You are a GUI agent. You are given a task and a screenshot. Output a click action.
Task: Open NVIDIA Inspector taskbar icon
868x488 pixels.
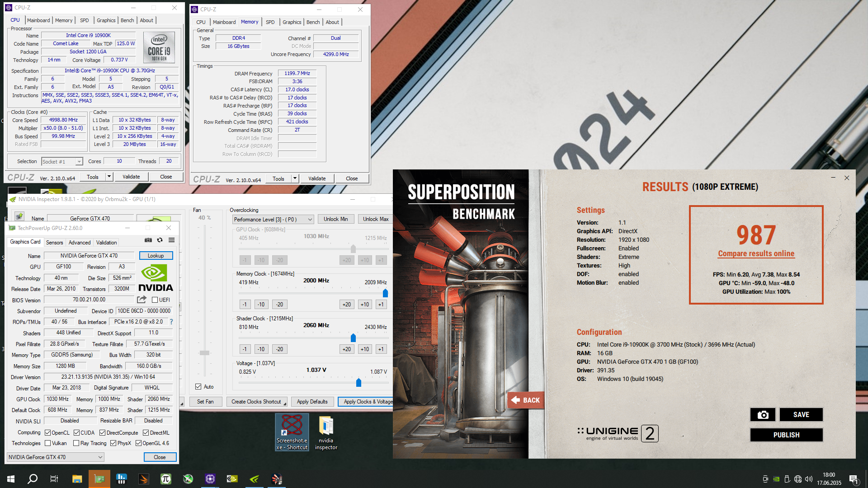(232, 479)
